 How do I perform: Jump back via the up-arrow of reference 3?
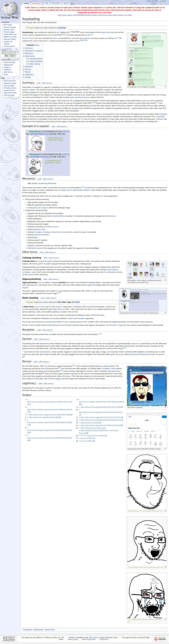pos(28,415)
